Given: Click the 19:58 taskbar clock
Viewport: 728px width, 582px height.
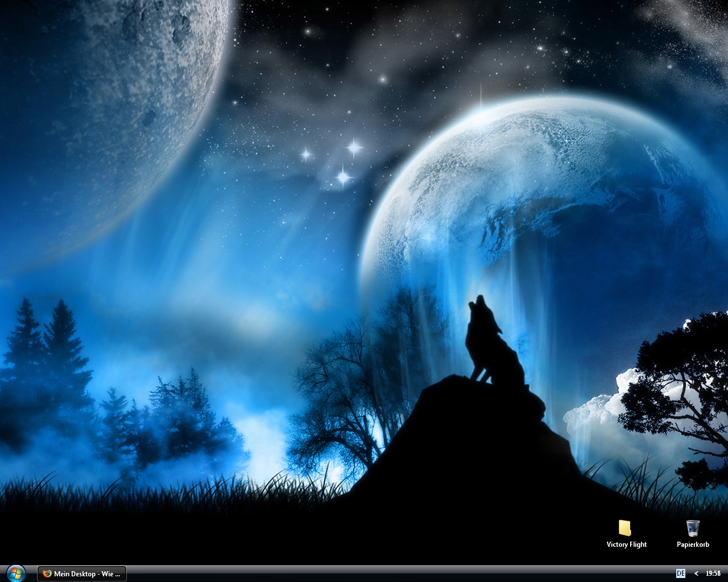Looking at the screenshot, I should click(x=713, y=573).
